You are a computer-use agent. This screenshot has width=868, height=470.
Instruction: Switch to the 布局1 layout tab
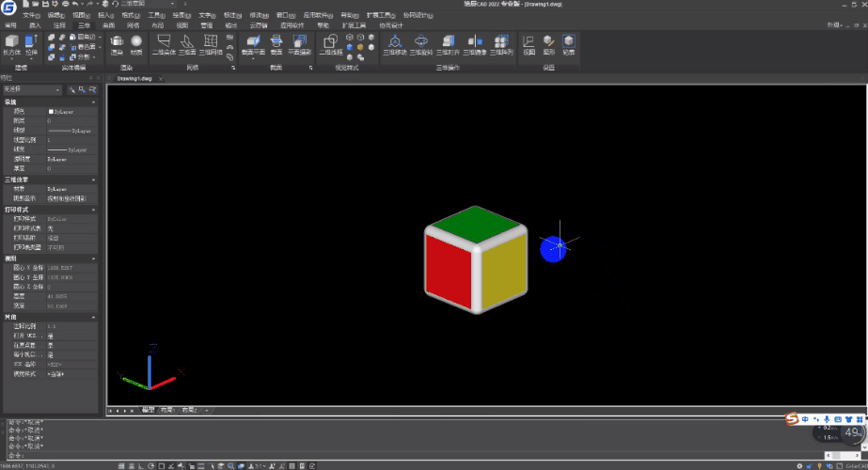(x=167, y=410)
